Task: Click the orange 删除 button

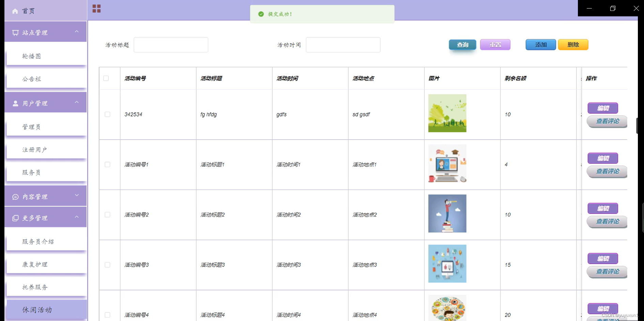Action: tap(573, 45)
